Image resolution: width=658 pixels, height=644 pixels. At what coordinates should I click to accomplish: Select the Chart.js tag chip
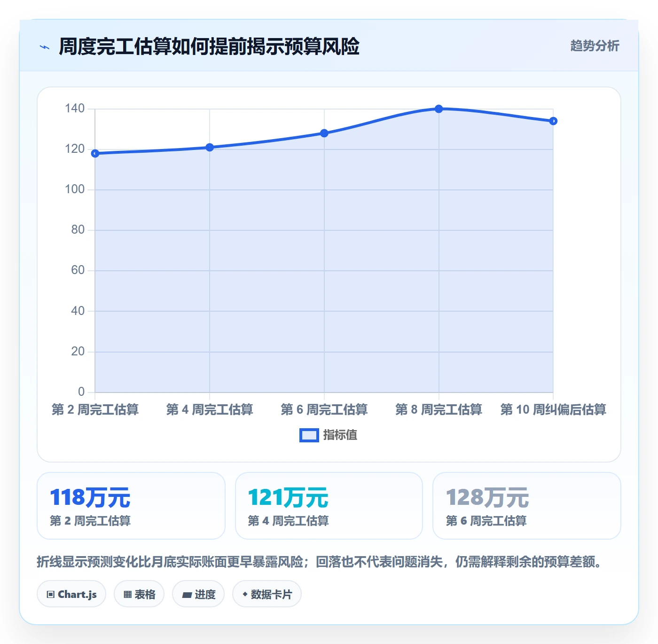click(71, 594)
